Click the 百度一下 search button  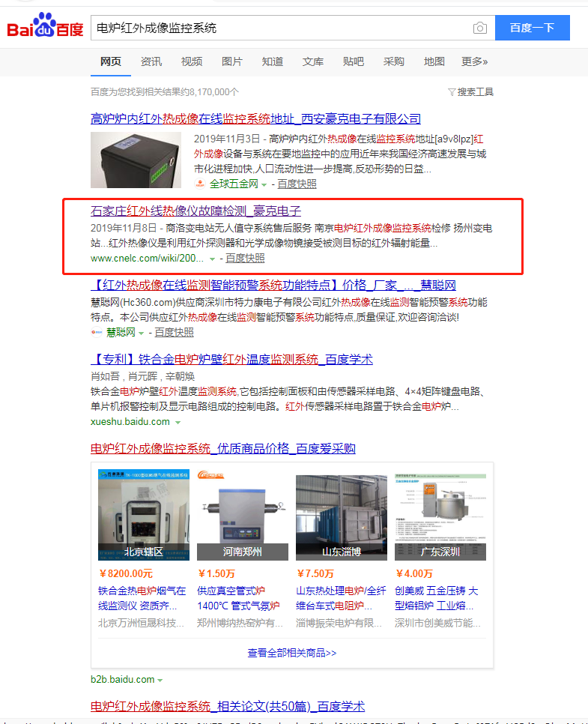[532, 28]
